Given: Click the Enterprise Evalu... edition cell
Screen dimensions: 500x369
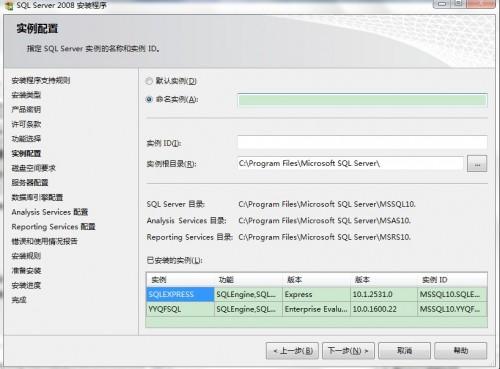Looking at the screenshot, I should point(316,309).
